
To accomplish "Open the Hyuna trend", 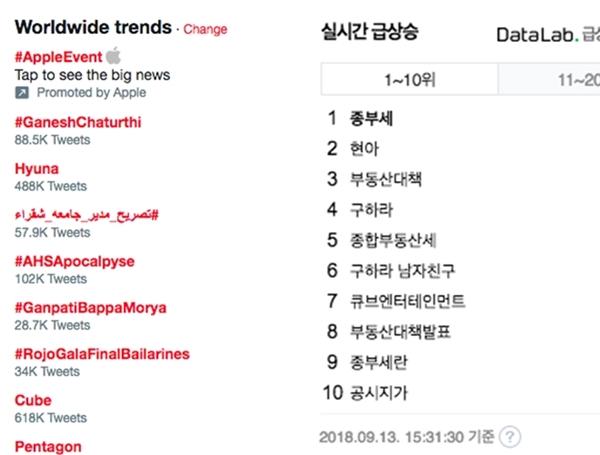I will point(37,169).
